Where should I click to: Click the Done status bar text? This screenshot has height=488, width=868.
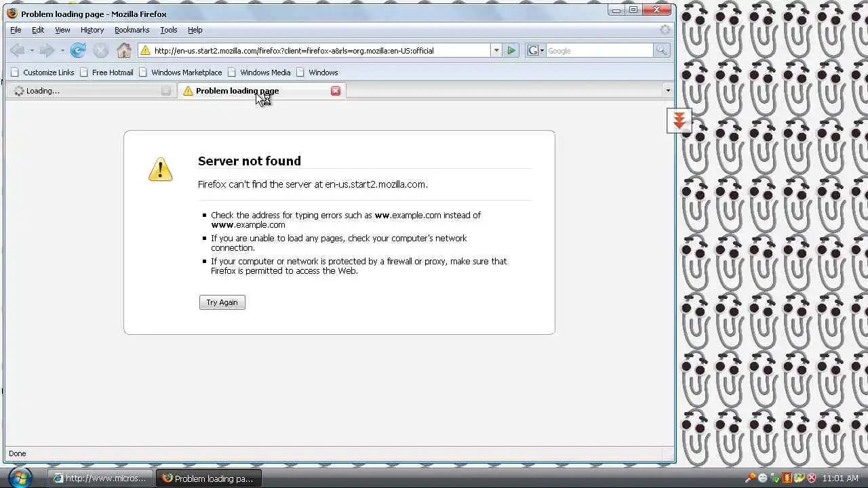coord(18,453)
